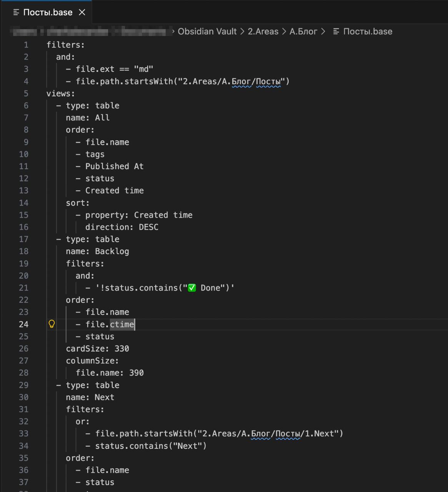Click Посты.base in the breadcrumb path
Image resolution: width=448 pixels, height=492 pixels.
point(367,32)
